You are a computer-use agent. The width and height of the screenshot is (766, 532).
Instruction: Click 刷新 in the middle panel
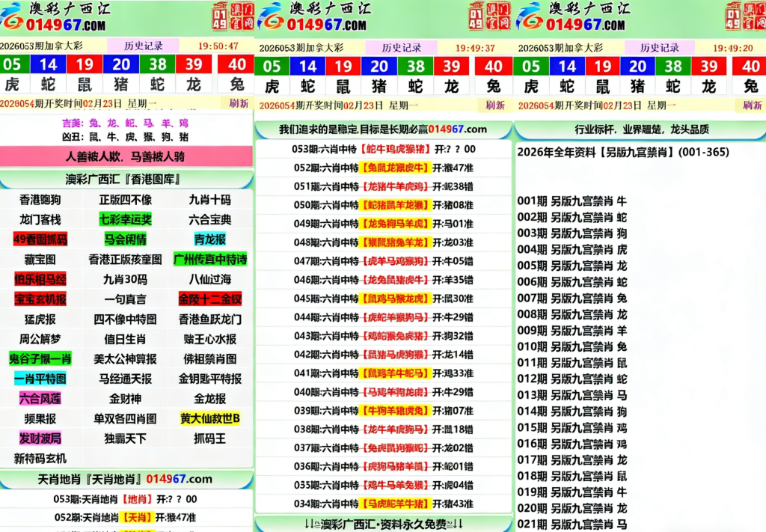(x=494, y=105)
